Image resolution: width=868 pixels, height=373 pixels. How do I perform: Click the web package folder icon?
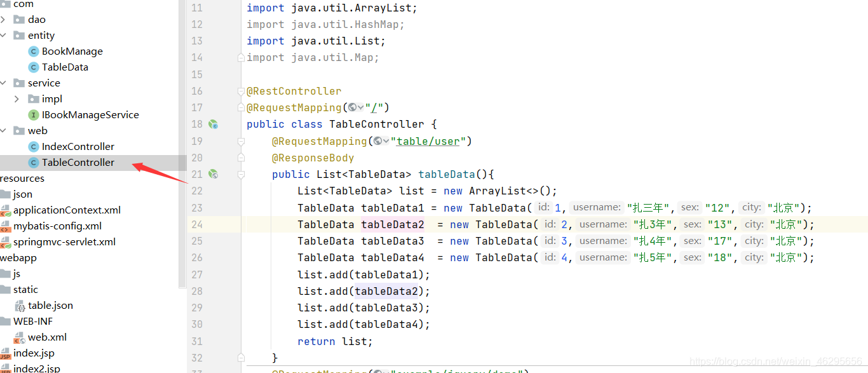pyautogui.click(x=19, y=131)
